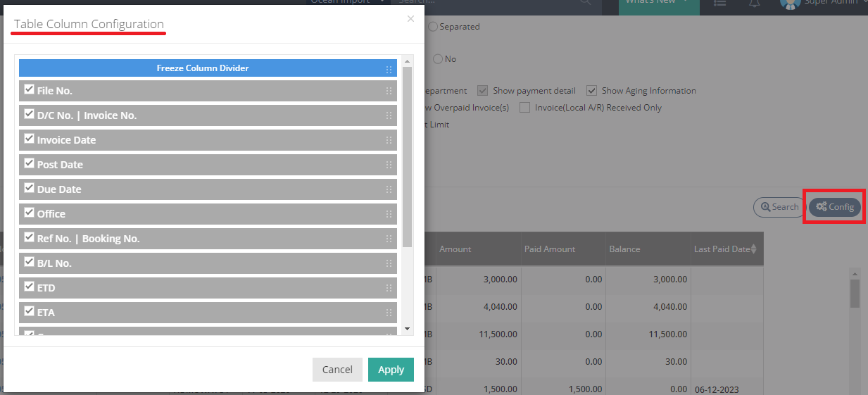The width and height of the screenshot is (868, 395).
Task: Click the scroll down arrow in column list
Action: (x=407, y=329)
